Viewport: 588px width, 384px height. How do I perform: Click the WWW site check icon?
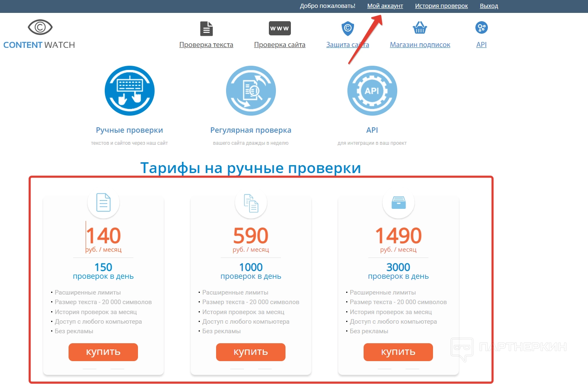pos(280,28)
